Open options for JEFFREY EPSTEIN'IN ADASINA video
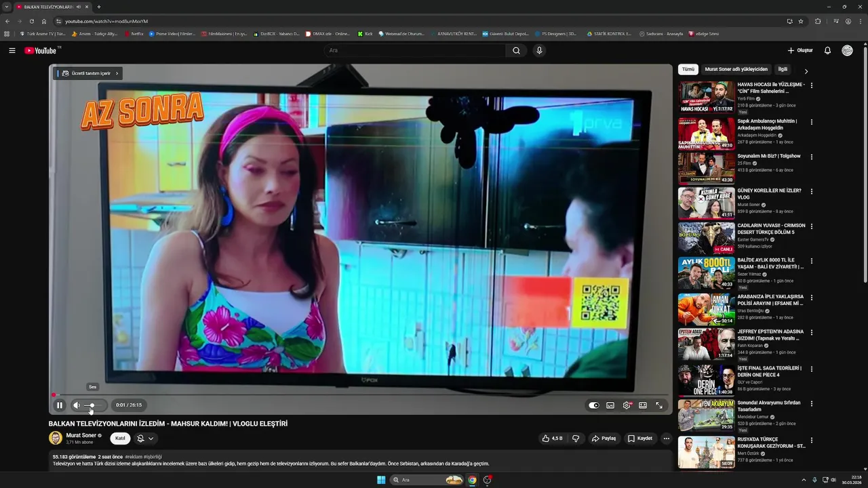This screenshot has height=488, width=868. point(811,332)
